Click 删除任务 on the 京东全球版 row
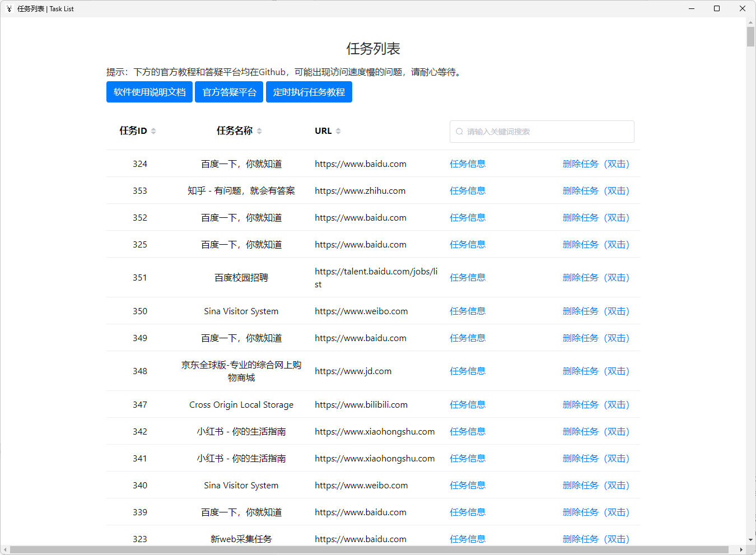The width and height of the screenshot is (756, 555). click(x=596, y=371)
